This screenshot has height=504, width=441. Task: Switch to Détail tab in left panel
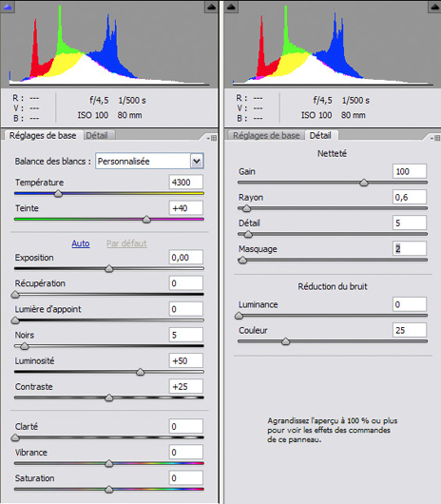[97, 135]
